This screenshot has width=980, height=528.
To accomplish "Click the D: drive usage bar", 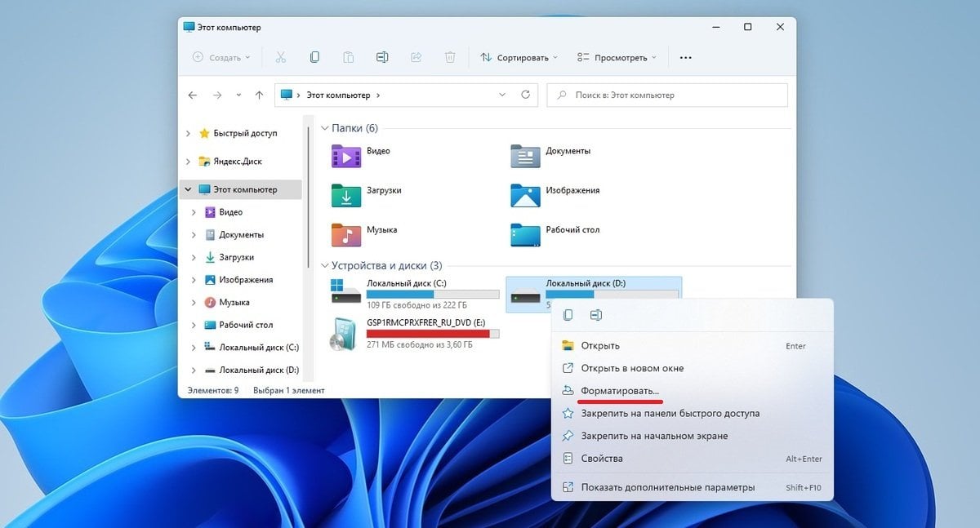I will click(x=612, y=294).
